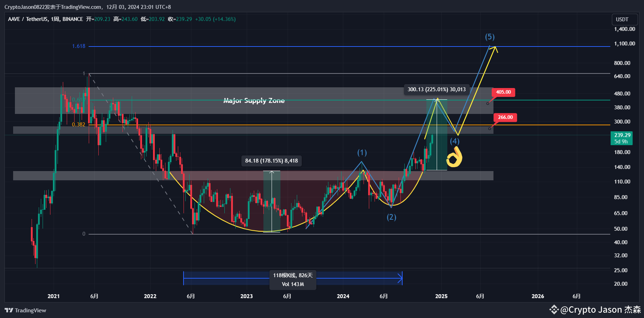Select the 266.00 red price tag

click(505, 117)
